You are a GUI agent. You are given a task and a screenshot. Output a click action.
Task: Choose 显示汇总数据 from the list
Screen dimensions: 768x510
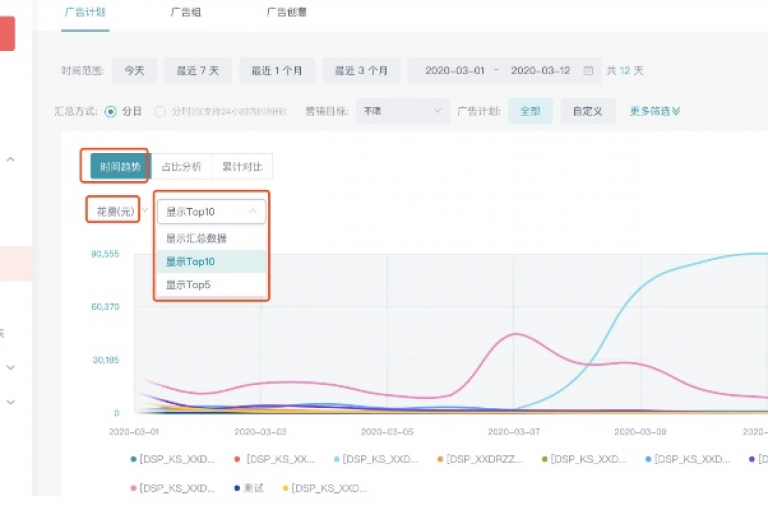pyautogui.click(x=211, y=239)
